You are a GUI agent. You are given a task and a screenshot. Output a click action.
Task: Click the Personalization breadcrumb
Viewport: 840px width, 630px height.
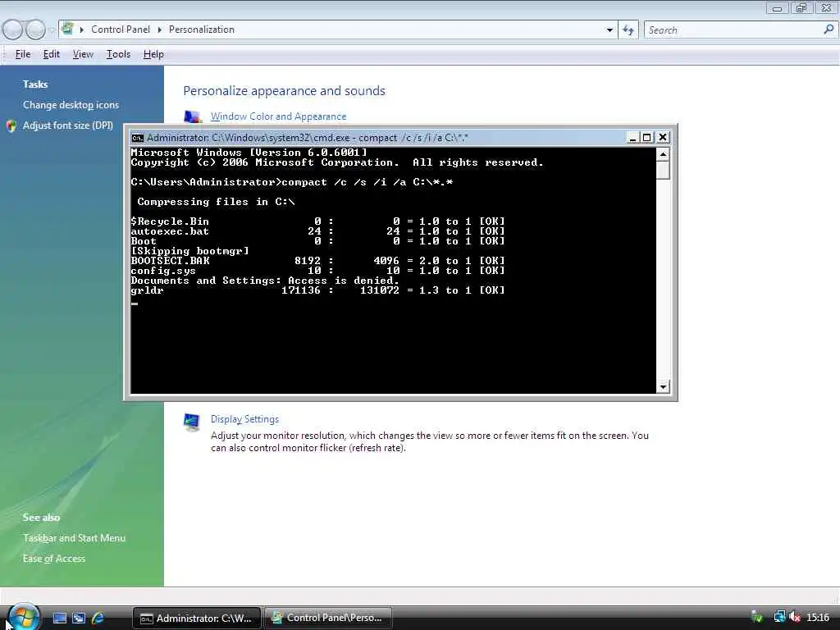[x=202, y=30]
